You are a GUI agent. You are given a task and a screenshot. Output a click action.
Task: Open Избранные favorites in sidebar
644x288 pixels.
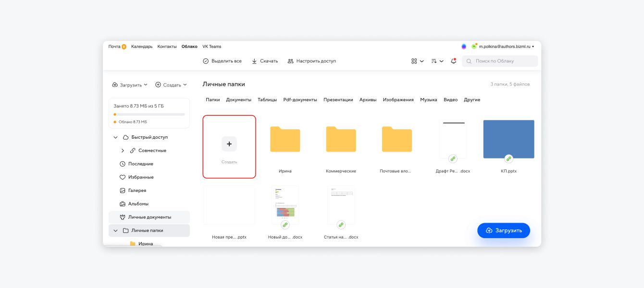point(140,177)
